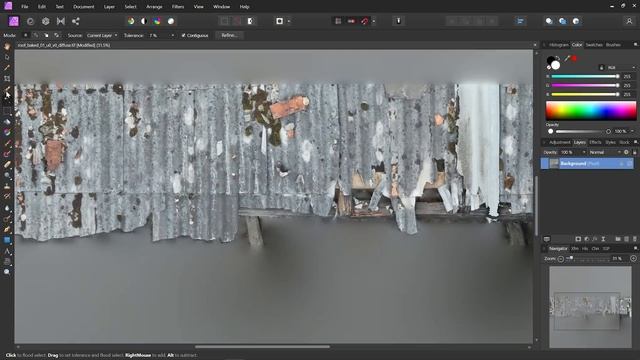The width and height of the screenshot is (640, 360).
Task: Open the account icon
Action: click(629, 21)
